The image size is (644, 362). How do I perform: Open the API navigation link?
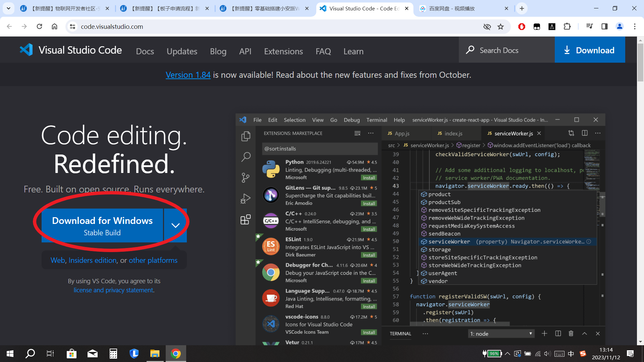pos(245,51)
